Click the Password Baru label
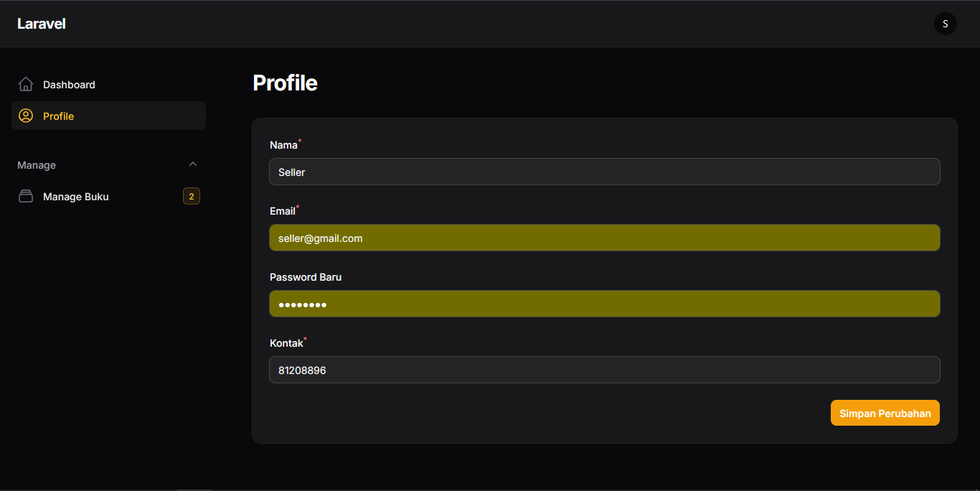 306,277
